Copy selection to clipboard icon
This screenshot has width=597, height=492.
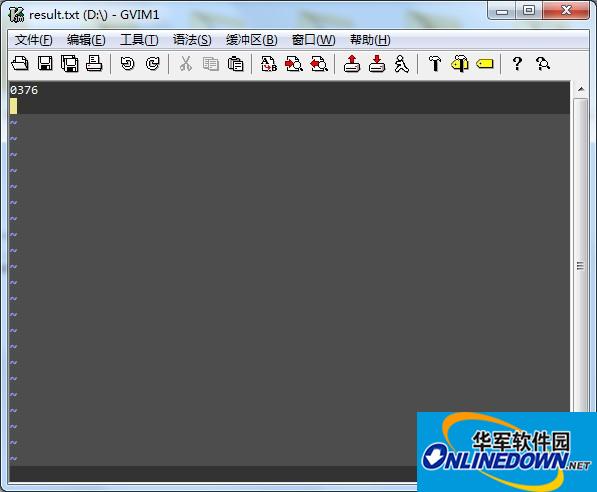coord(211,64)
